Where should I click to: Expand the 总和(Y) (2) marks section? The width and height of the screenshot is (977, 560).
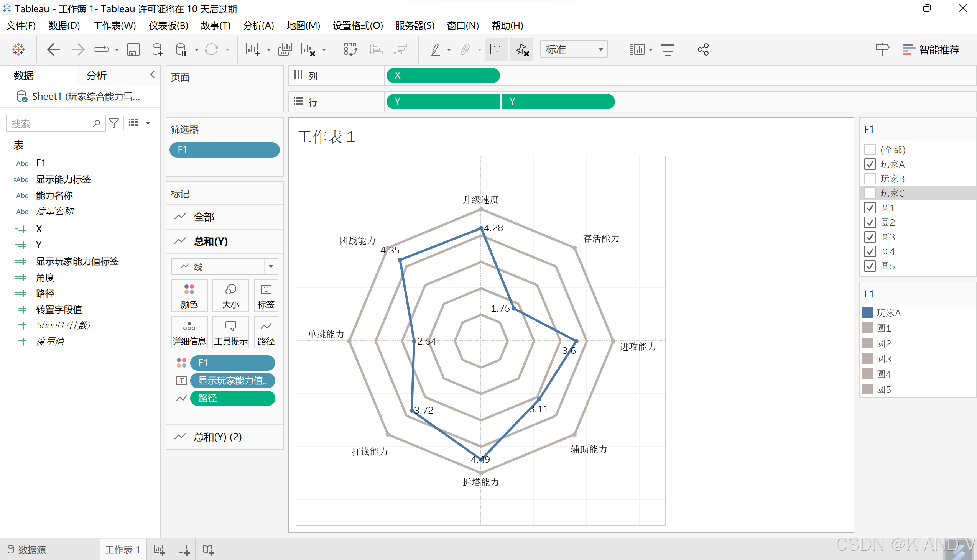(218, 437)
